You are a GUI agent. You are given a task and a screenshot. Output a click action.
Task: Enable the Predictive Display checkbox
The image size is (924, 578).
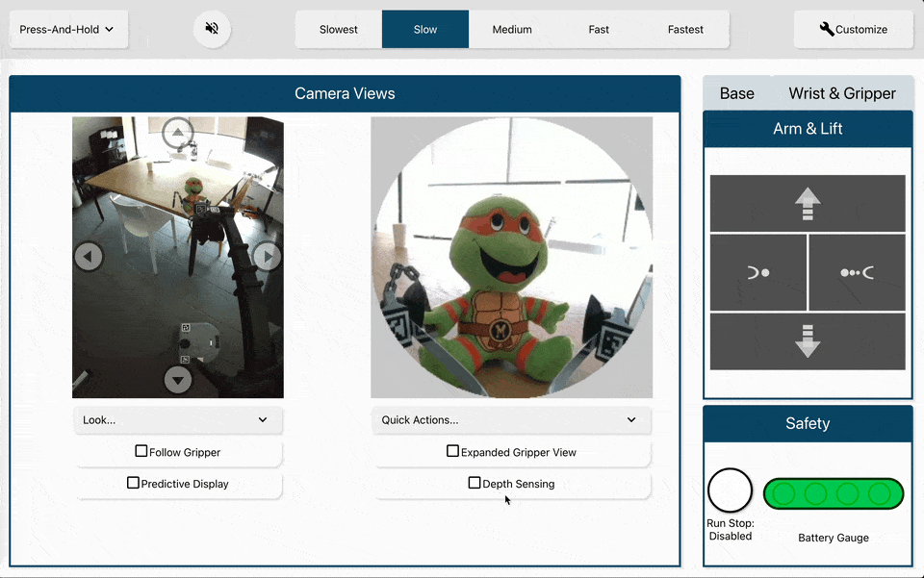click(x=133, y=483)
